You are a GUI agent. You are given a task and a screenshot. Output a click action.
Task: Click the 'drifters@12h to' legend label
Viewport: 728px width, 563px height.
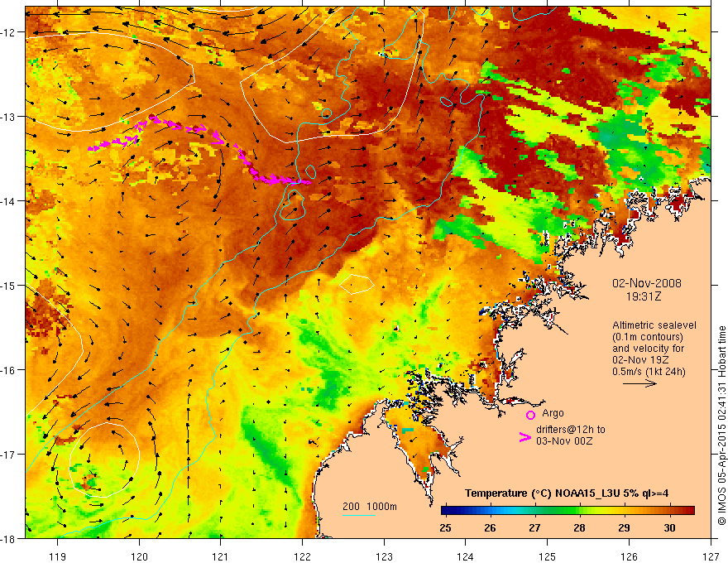coord(571,429)
